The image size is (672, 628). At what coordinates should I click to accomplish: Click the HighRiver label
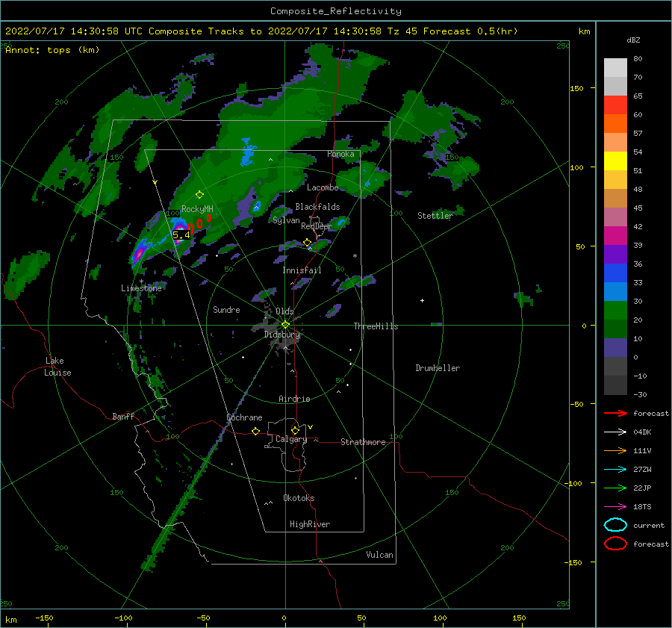click(x=310, y=524)
